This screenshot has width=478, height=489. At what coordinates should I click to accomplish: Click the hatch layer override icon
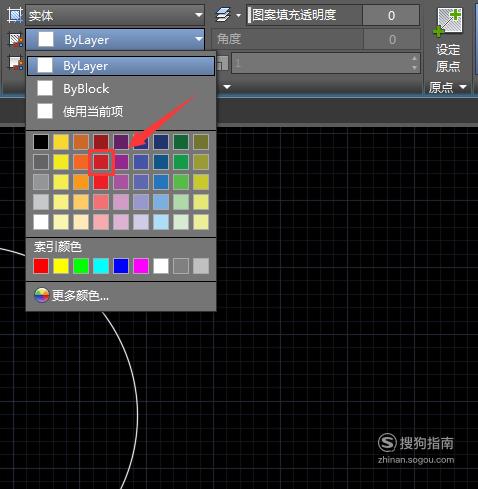[x=223, y=15]
